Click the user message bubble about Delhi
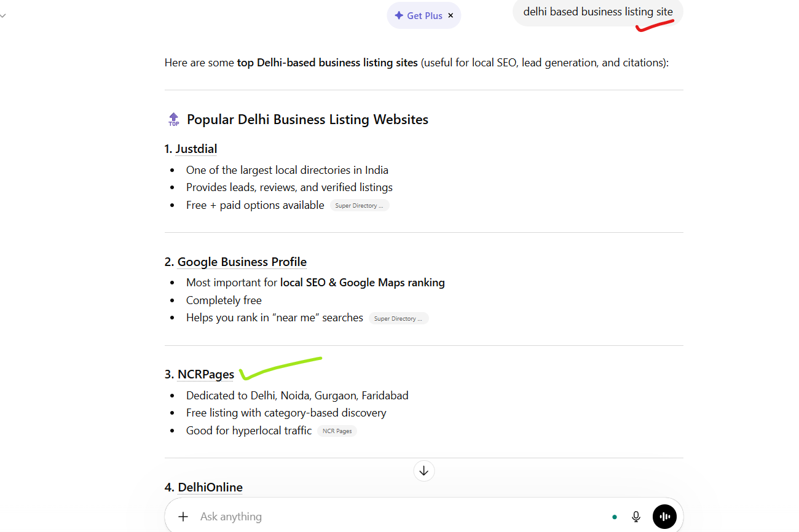 point(597,12)
